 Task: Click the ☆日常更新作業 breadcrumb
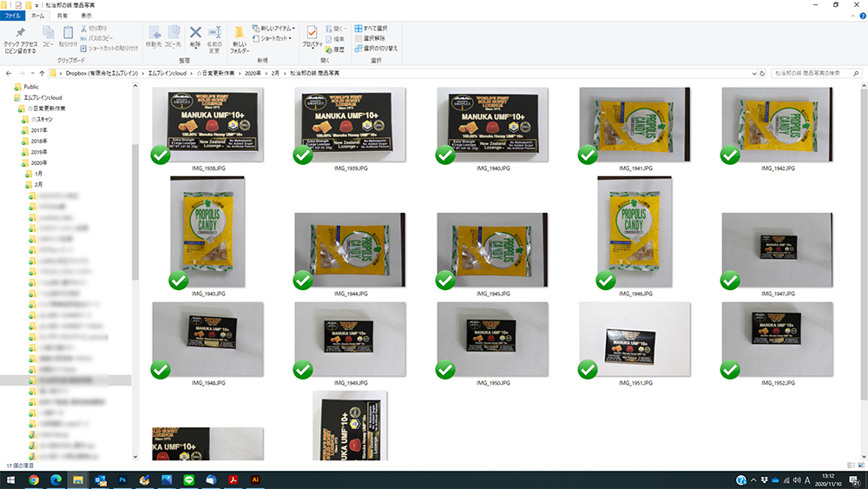(215, 73)
